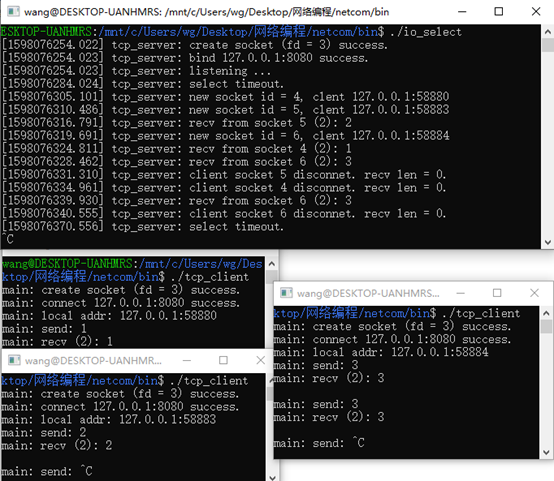Click the scrollbar thumb in io_select server window
This screenshot has width=554, height=481.
[x=547, y=45]
